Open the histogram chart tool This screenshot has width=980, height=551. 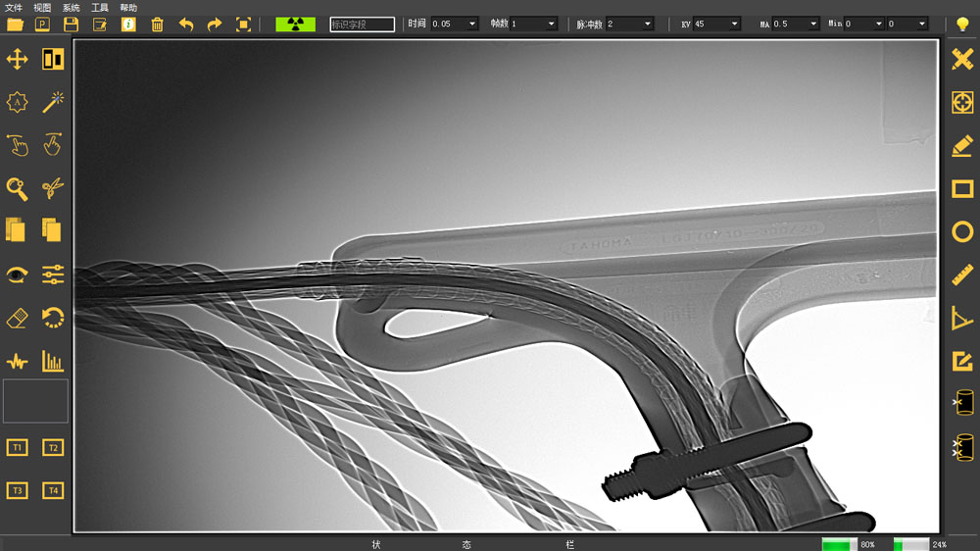(53, 361)
